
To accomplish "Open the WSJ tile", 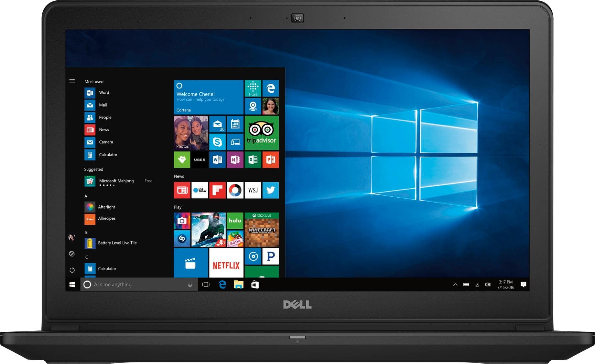I will [253, 190].
